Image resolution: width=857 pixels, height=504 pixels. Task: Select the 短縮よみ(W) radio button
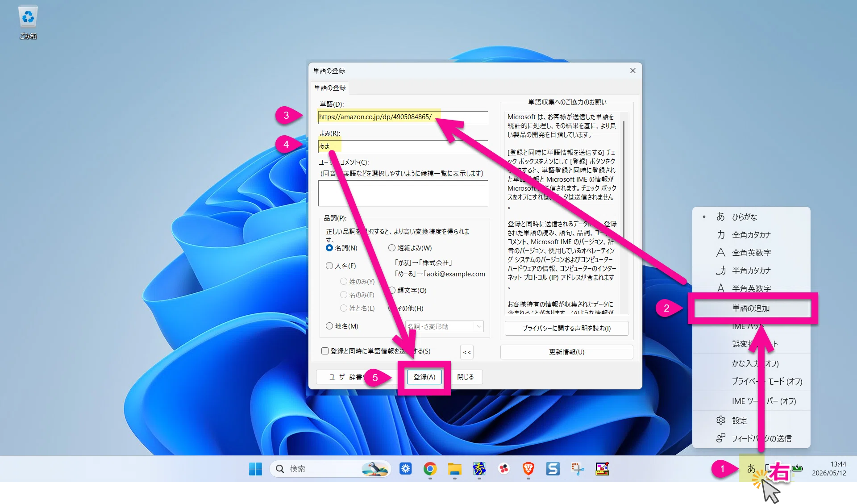coord(392,248)
